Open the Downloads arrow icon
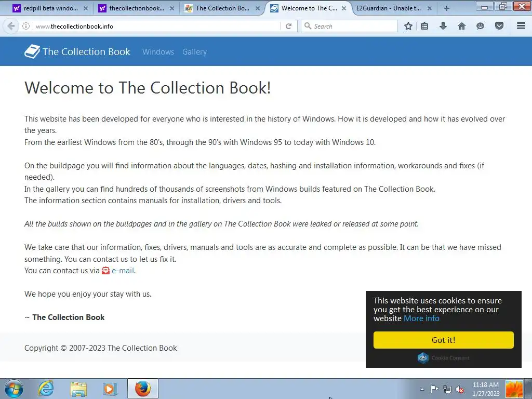Screen dimensions: 532x399 443,26
